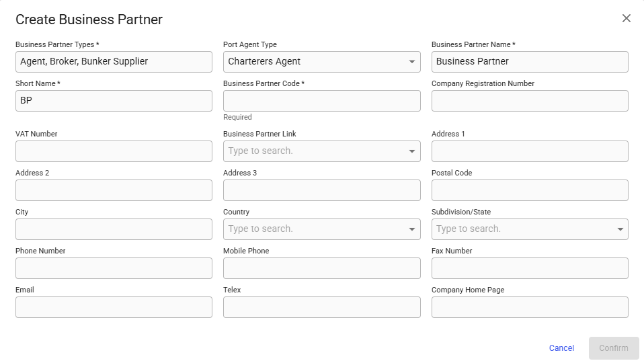
Task: Expand the Subdivision/State dropdown
Action: pyautogui.click(x=619, y=229)
